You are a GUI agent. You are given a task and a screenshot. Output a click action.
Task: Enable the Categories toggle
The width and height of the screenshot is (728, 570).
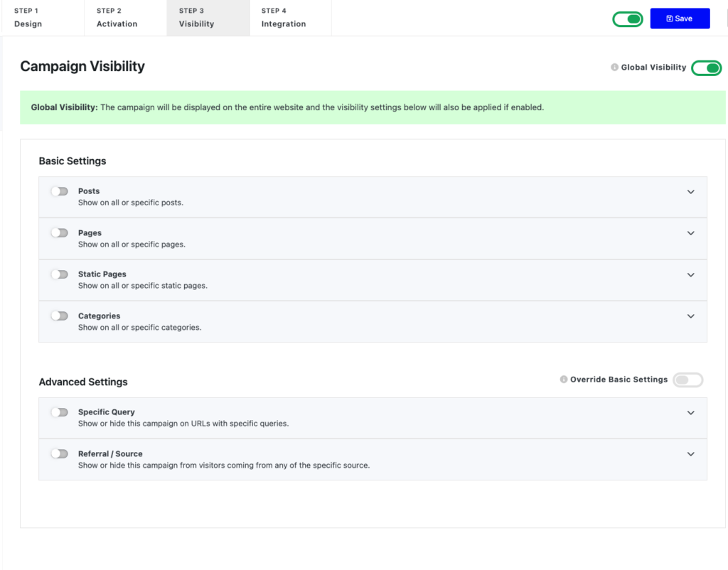click(60, 316)
